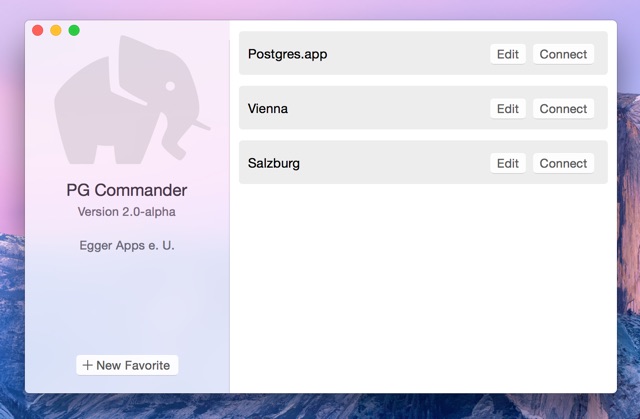Select the Vienna favorite name
Image resolution: width=640 pixels, height=419 pixels.
point(268,109)
